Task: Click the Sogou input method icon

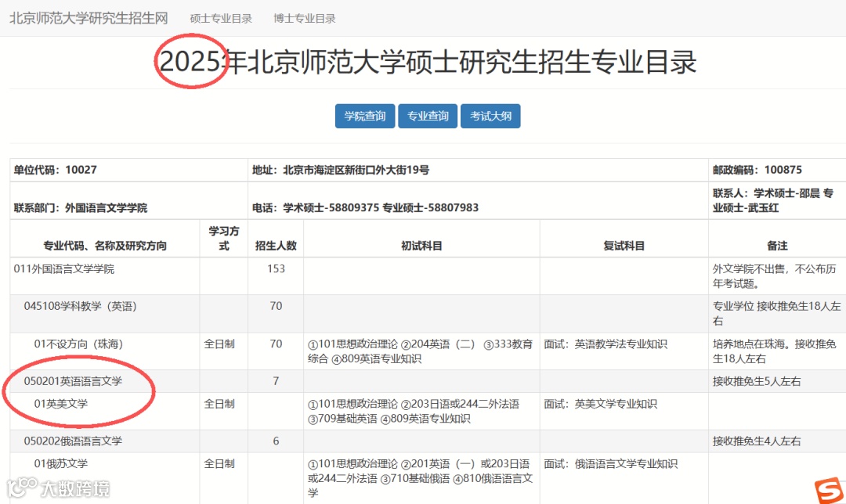Action: pyautogui.click(x=829, y=491)
